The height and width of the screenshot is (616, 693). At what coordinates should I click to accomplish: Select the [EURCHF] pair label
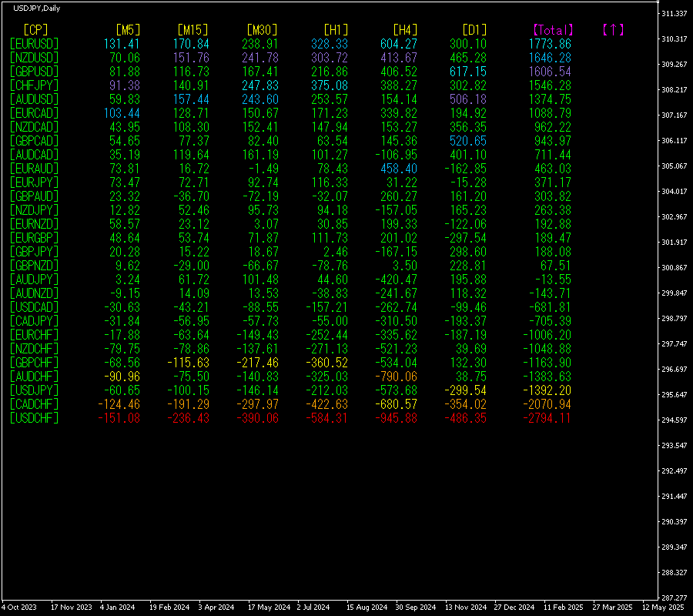(34, 335)
